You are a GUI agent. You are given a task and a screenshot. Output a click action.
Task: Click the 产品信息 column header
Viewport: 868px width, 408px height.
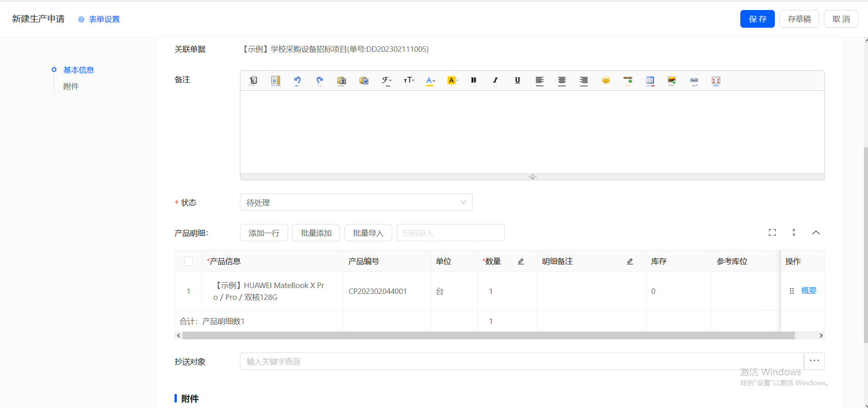tap(273, 261)
